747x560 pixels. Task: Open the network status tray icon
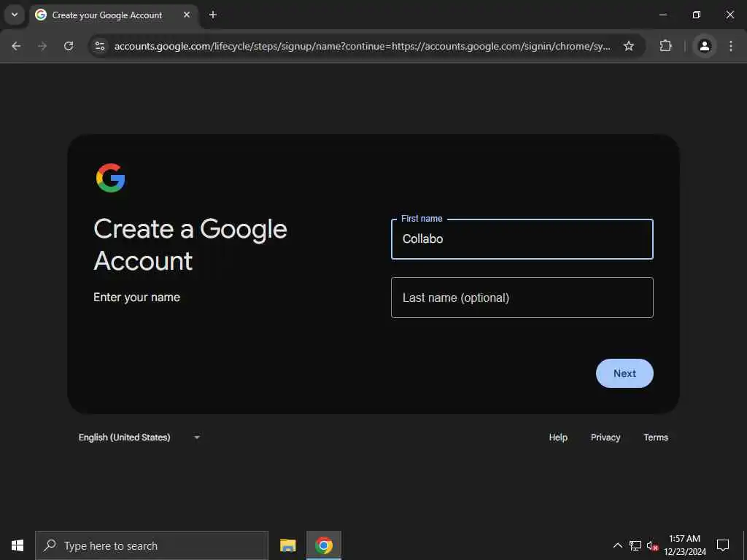point(635,545)
